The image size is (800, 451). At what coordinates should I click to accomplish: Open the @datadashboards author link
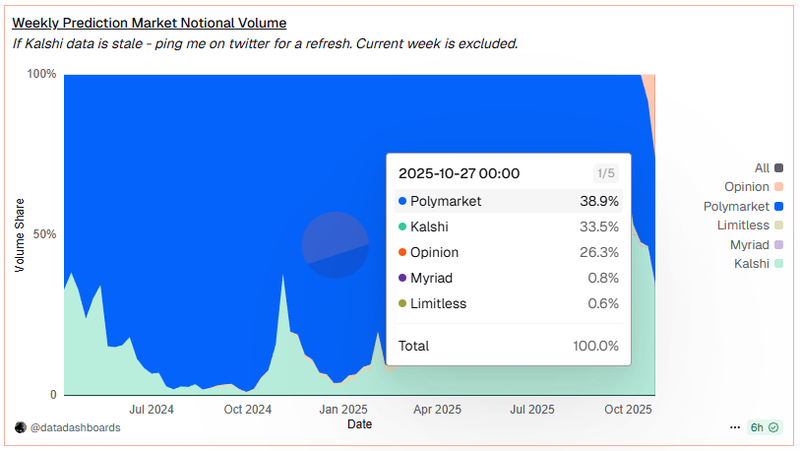(75, 427)
